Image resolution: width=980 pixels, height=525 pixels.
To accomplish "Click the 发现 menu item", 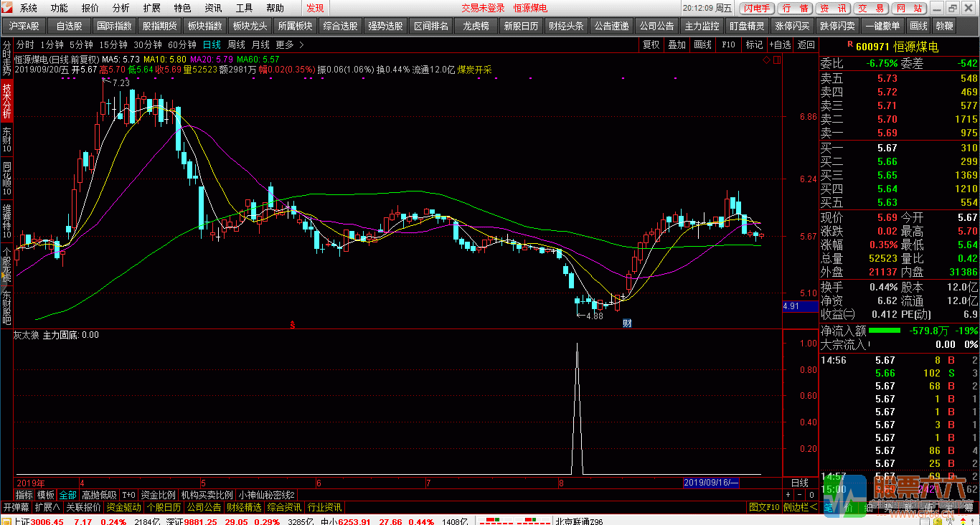I will [315, 8].
